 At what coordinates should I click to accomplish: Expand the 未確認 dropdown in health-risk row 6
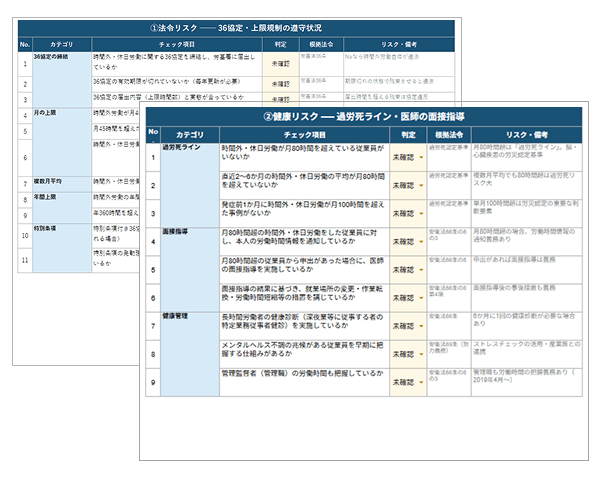[x=421, y=298]
